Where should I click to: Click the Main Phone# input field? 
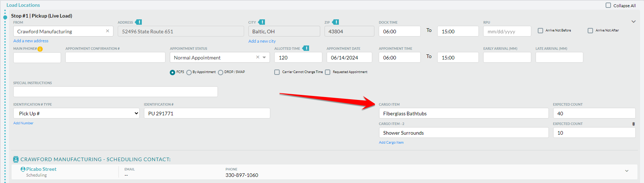point(37,57)
